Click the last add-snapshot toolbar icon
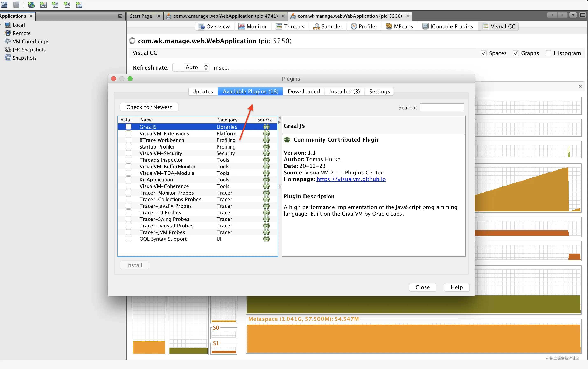 (79, 5)
